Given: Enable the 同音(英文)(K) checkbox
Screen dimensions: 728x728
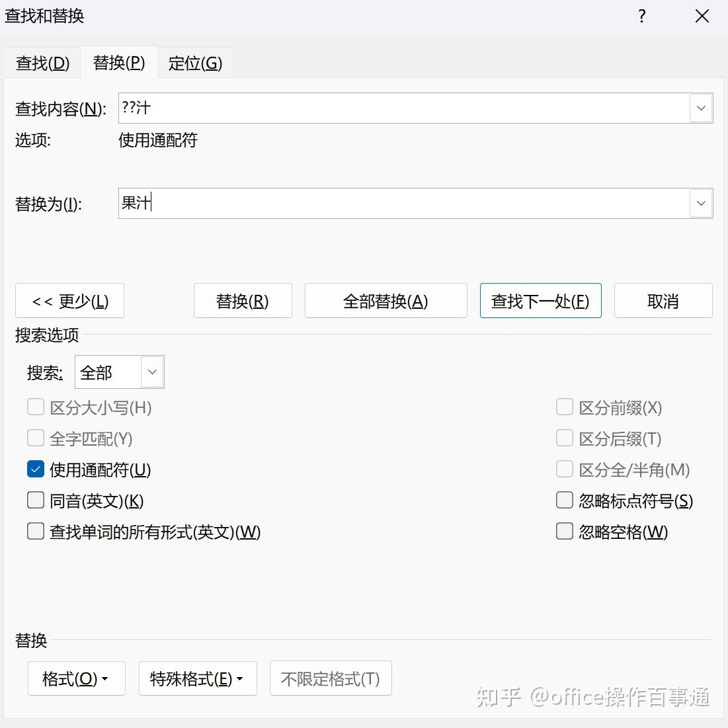Looking at the screenshot, I should (36, 501).
